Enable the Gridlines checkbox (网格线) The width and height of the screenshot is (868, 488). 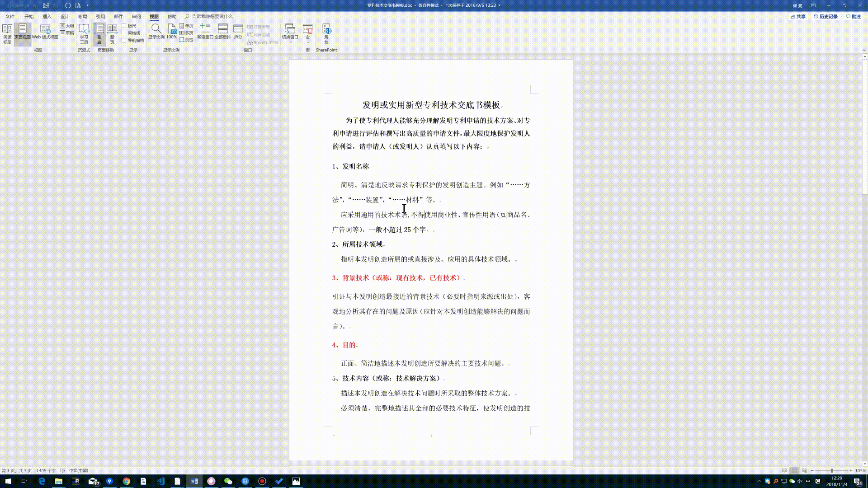(124, 33)
